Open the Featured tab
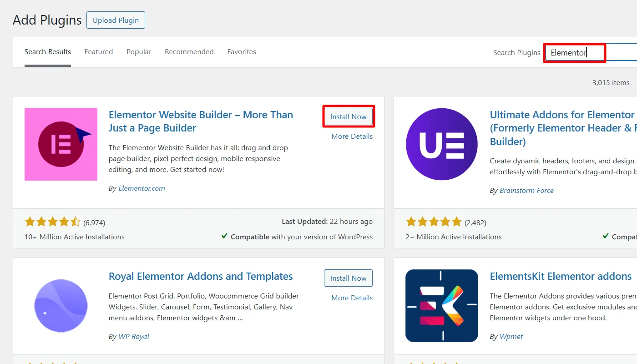This screenshot has height=364, width=637. pyautogui.click(x=99, y=52)
